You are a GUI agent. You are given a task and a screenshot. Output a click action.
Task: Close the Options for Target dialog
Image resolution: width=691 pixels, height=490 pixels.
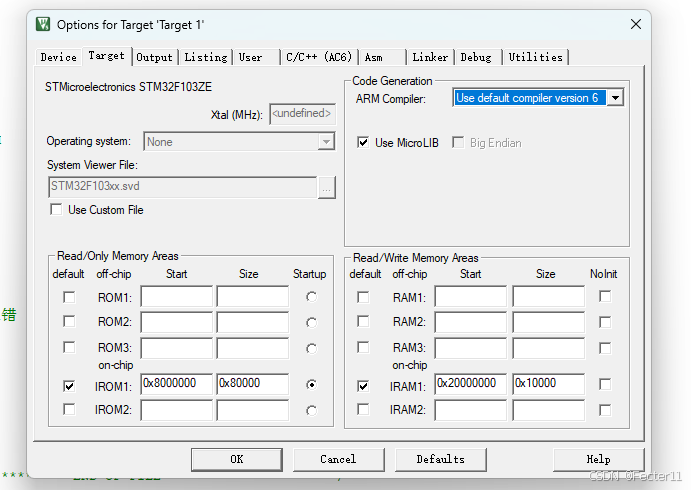click(635, 24)
